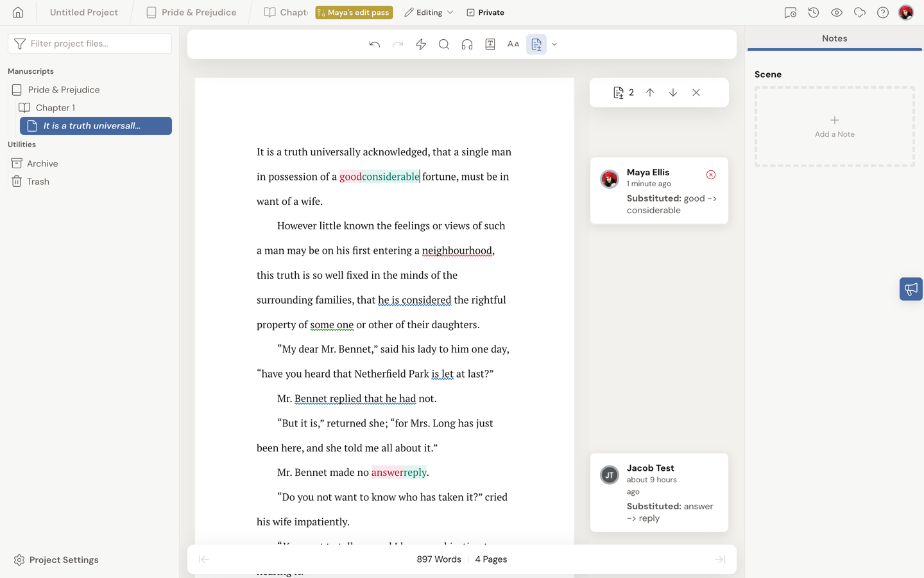Open the version history clock icon
This screenshot has height=578, width=924.
pos(814,12)
